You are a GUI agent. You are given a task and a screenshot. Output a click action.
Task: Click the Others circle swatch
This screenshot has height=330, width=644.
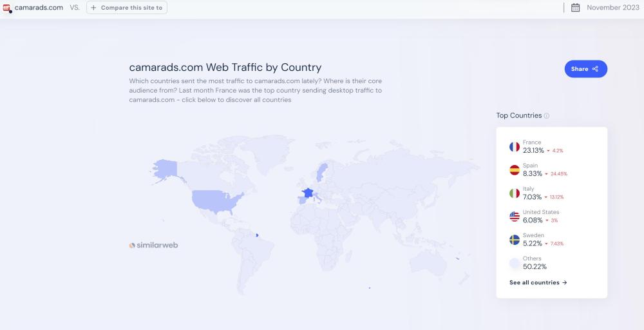pyautogui.click(x=514, y=263)
